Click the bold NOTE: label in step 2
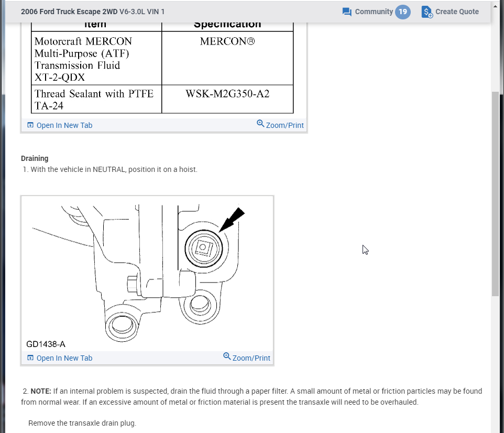 point(41,391)
